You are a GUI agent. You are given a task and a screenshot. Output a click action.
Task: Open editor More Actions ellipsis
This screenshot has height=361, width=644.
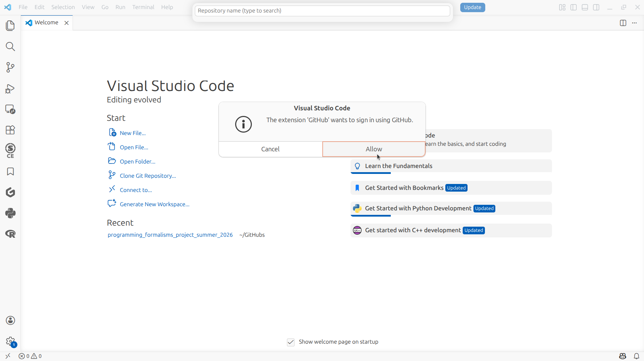point(634,23)
